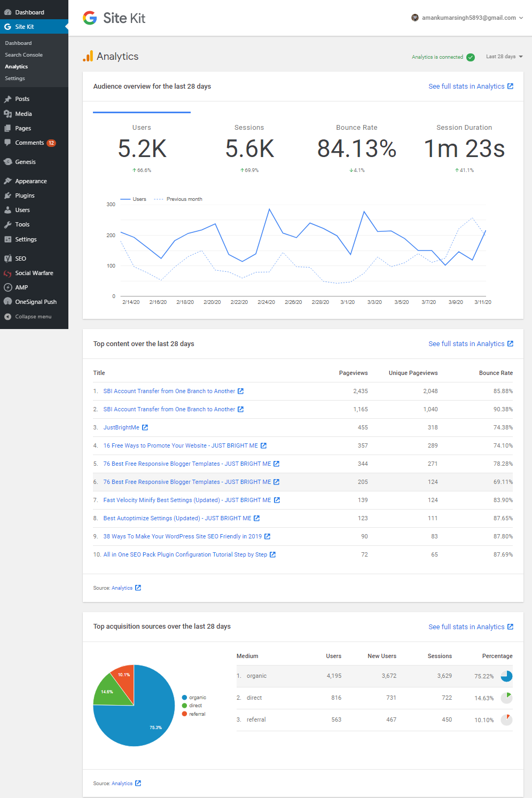Open external icon for row 2 SBI Account Transfer
Screen dimensions: 532x798
(x=240, y=409)
